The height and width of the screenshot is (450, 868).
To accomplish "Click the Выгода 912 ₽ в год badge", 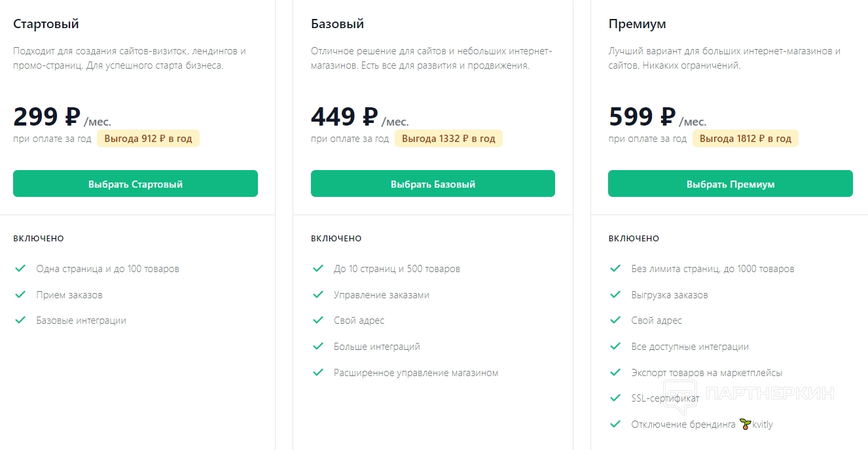I will [x=148, y=139].
